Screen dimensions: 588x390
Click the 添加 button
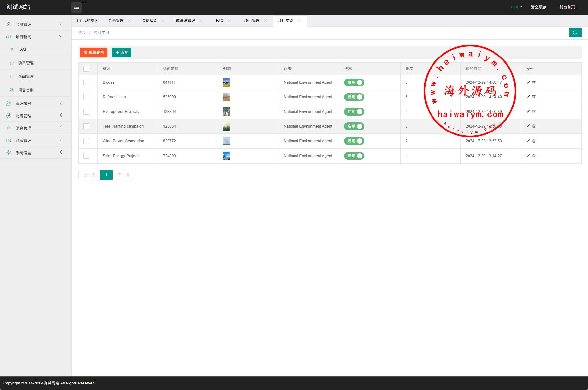pos(121,53)
